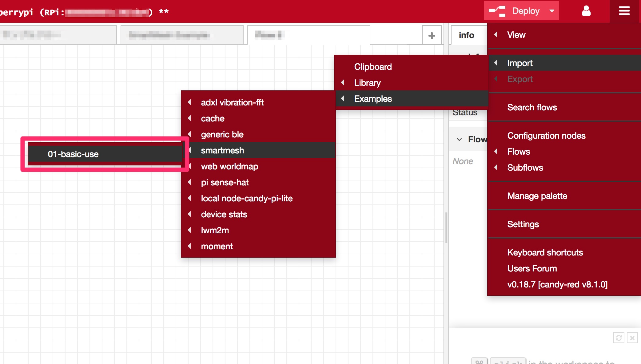641x364 pixels.
Task: Toggle the hamburger main menu icon
Action: (x=624, y=11)
